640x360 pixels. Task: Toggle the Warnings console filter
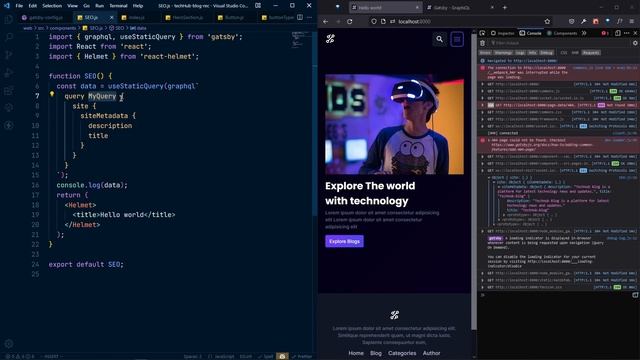[503, 53]
